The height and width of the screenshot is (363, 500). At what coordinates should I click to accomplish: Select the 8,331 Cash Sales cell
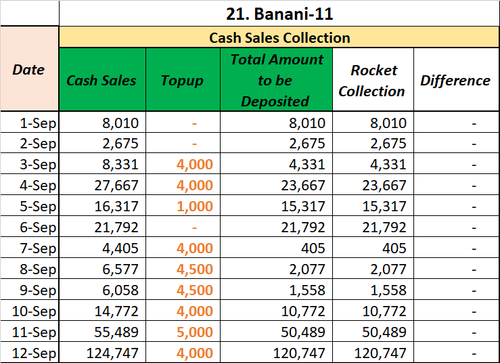pos(102,164)
